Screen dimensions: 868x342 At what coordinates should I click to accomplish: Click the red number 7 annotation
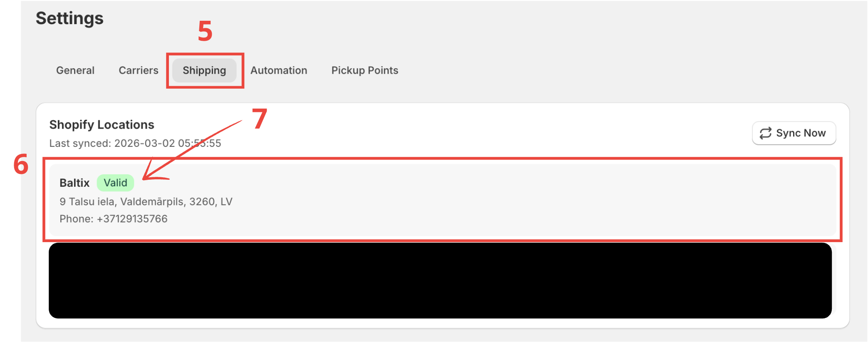pyautogui.click(x=260, y=119)
